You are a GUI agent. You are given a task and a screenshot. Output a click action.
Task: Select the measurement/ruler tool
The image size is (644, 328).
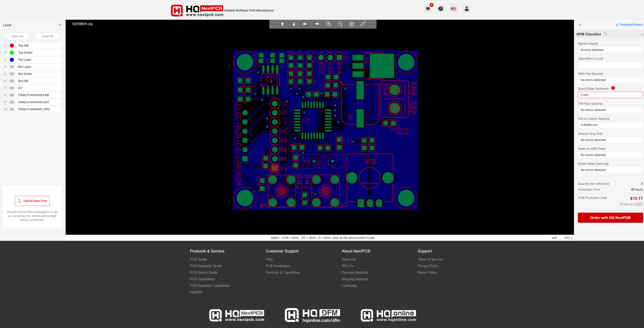pos(363,24)
